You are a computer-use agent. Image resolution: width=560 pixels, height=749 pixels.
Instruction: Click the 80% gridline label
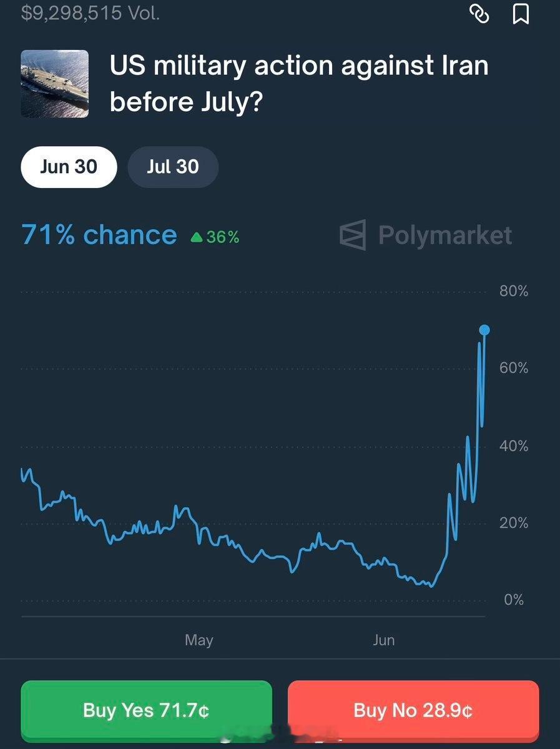point(514,291)
